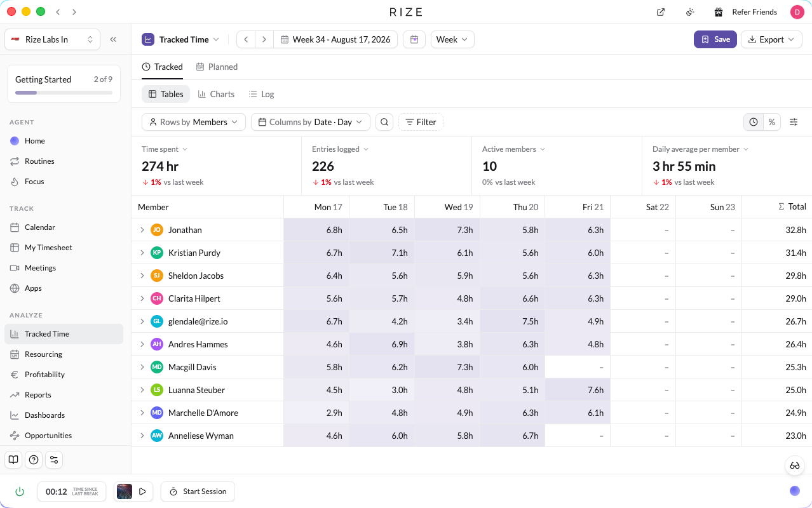Collapse the sidebar with the double-chevron icon

113,39
